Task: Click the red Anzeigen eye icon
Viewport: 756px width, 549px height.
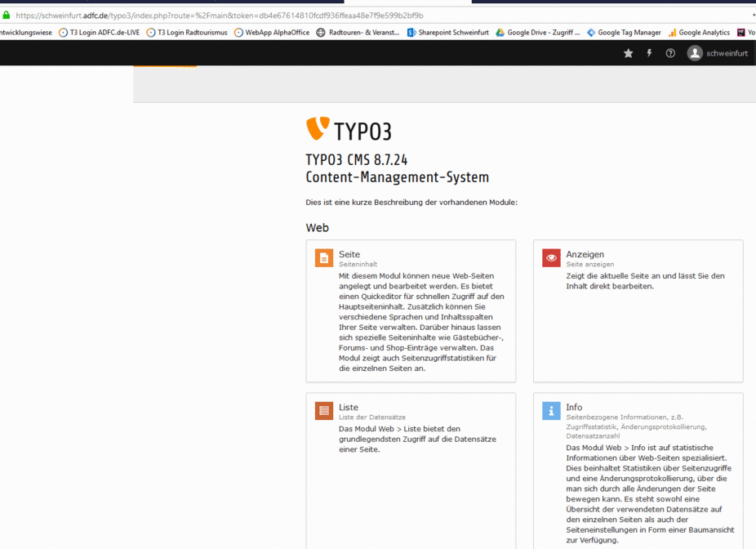Action: click(x=551, y=258)
